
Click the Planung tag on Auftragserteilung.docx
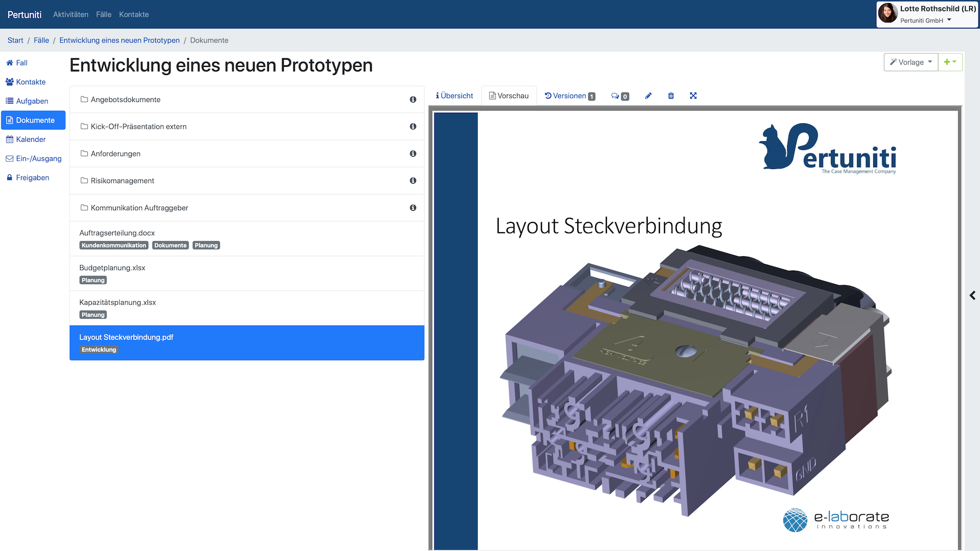(x=206, y=245)
